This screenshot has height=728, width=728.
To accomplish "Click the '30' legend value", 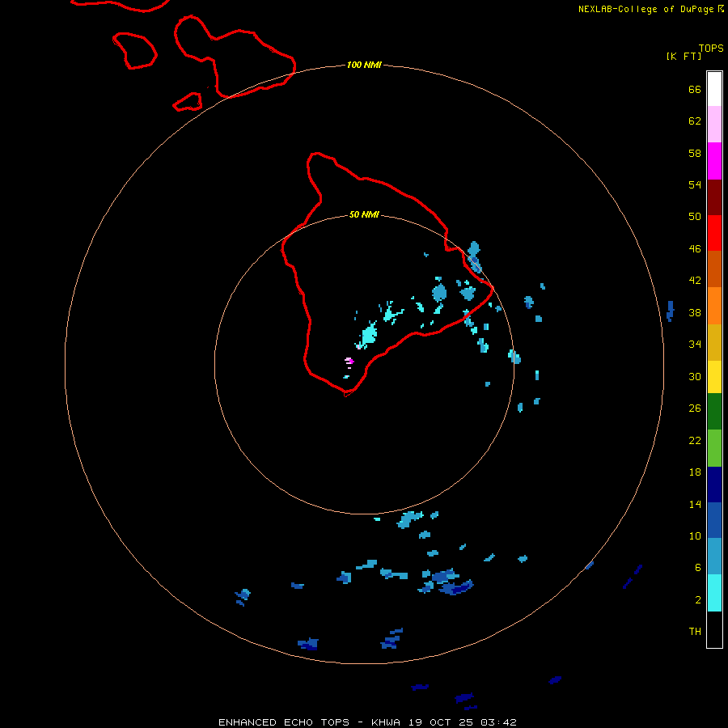I will click(695, 376).
